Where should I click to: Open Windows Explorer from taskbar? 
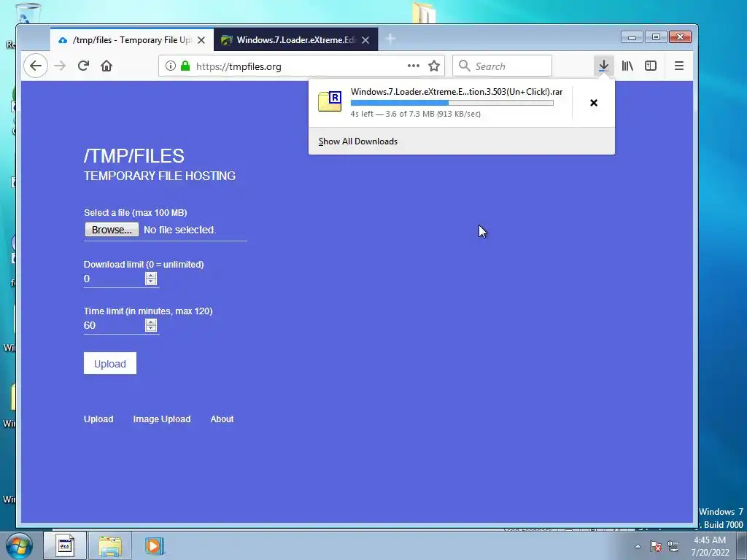click(x=110, y=545)
